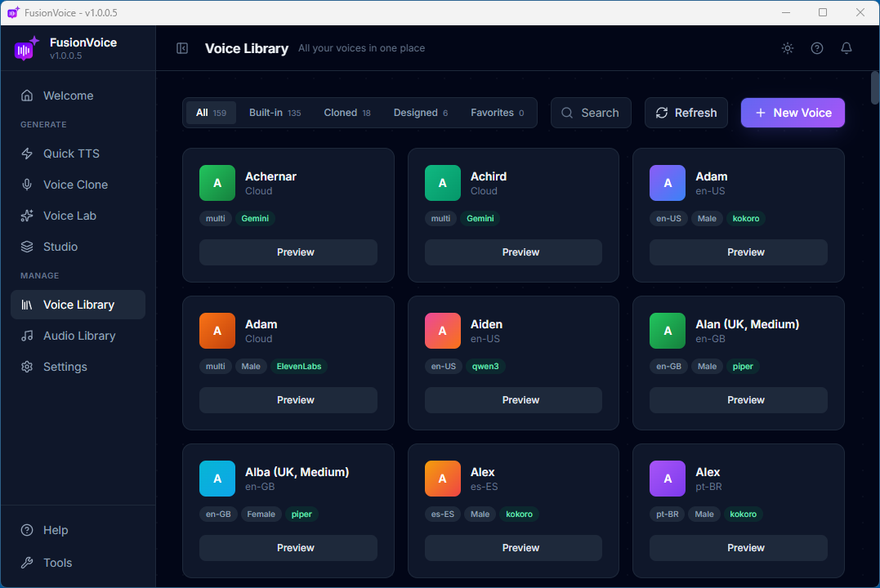Click the Help label in the sidebar

pos(56,530)
